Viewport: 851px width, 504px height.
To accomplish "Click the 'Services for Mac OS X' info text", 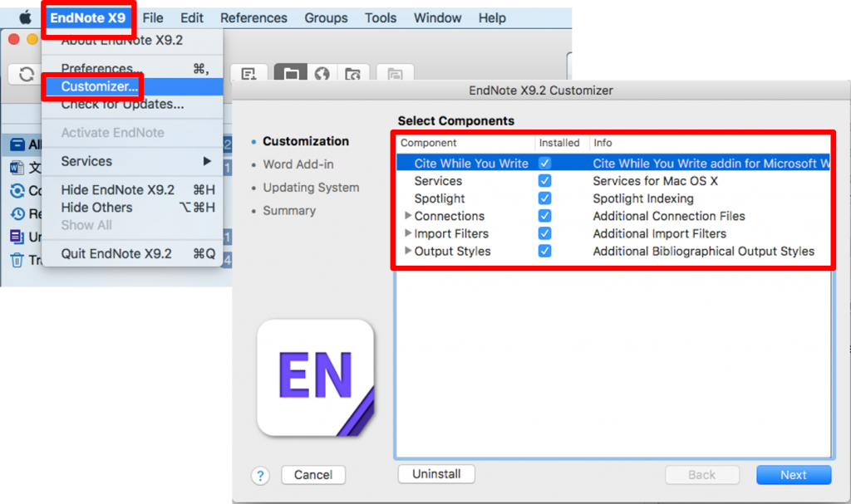I will (x=655, y=181).
